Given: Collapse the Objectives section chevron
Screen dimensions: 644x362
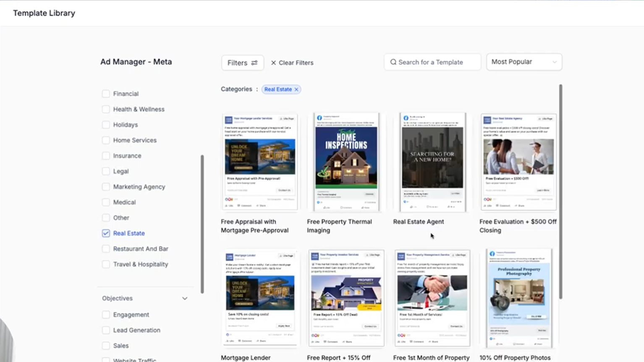Looking at the screenshot, I should 185,299.
